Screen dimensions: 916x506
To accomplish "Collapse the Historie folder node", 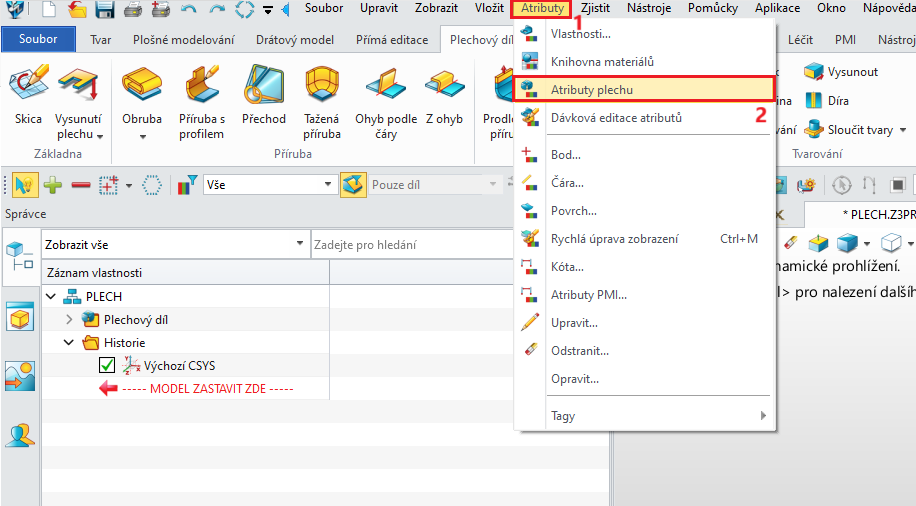I will pyautogui.click(x=69, y=342).
